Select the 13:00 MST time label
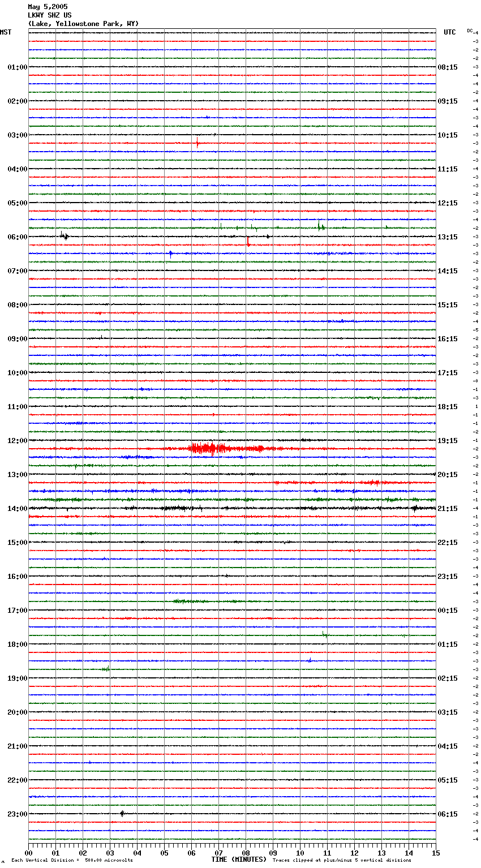Viewport: 481px width, 868px height. pyautogui.click(x=18, y=475)
